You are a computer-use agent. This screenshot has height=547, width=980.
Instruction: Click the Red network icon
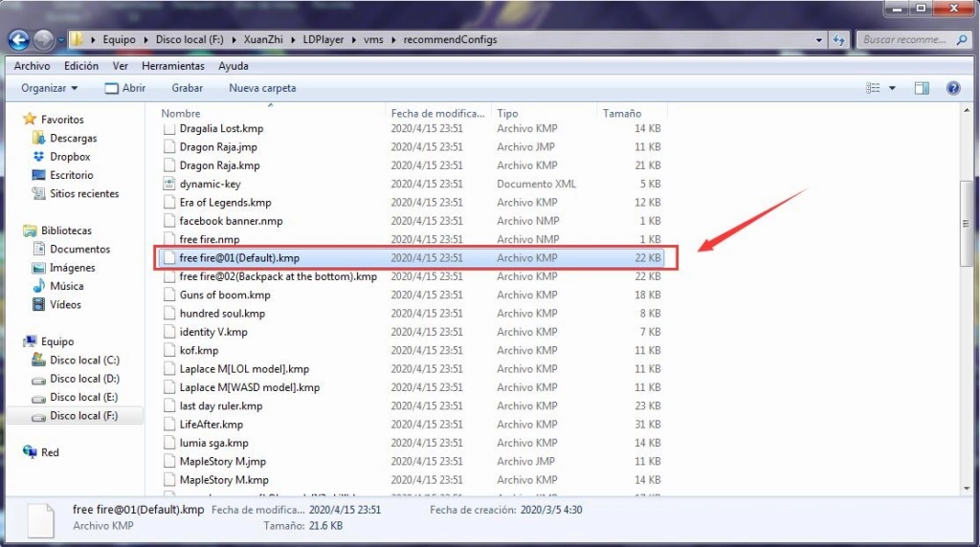30,452
